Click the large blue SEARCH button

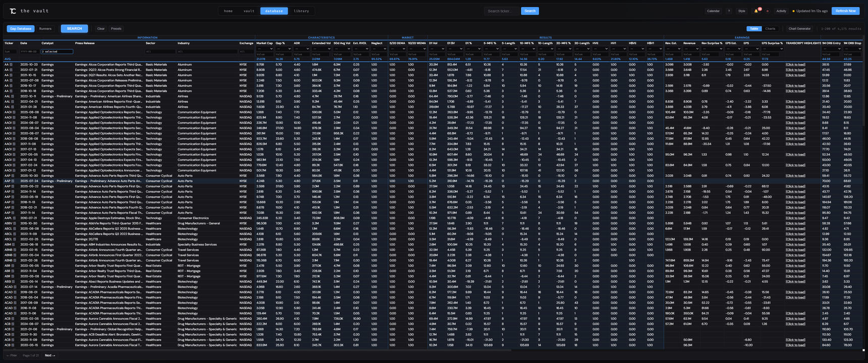tap(74, 29)
